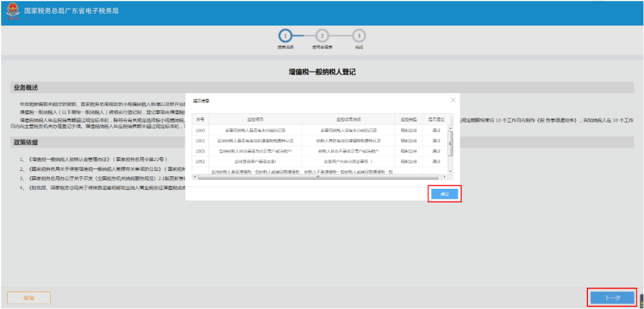Close the 提示信息 dialog with the X
Viewport: 644px width, 309px height.
coord(453,100)
